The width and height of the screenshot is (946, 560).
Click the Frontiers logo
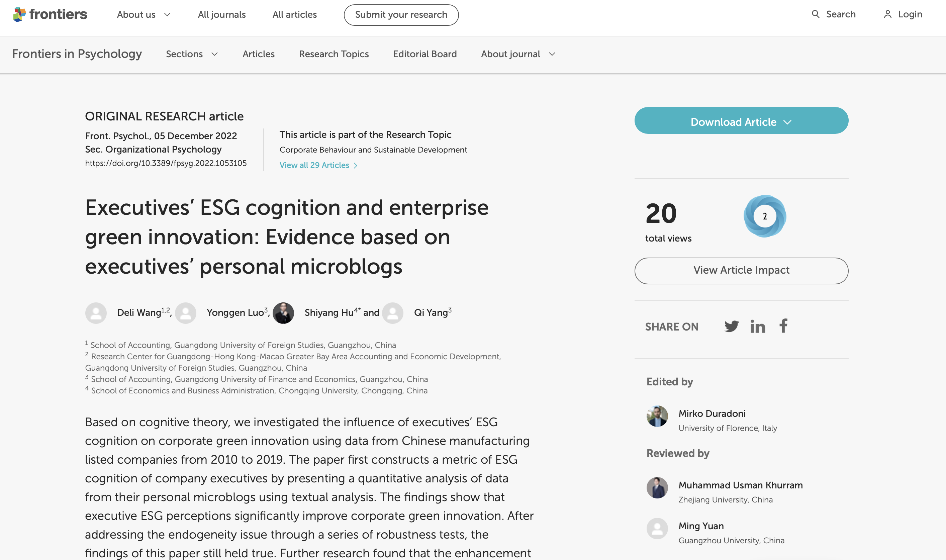(50, 14)
